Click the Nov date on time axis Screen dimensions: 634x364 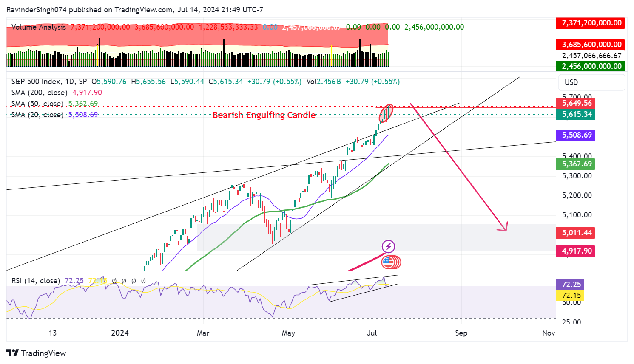tap(549, 333)
